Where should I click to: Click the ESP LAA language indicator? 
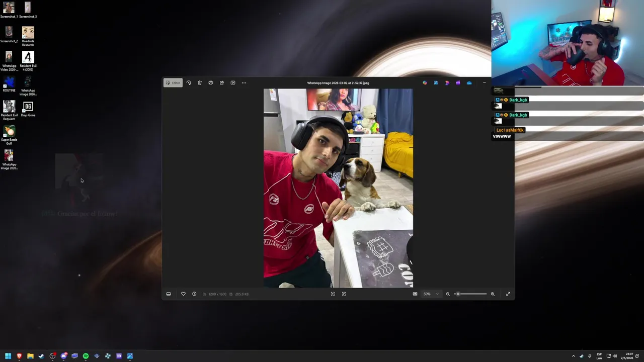click(599, 356)
